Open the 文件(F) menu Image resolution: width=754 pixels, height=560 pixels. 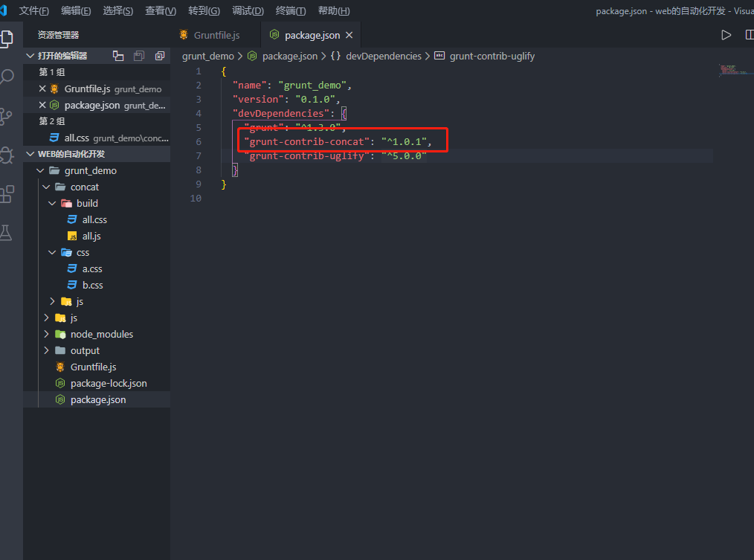click(x=33, y=10)
